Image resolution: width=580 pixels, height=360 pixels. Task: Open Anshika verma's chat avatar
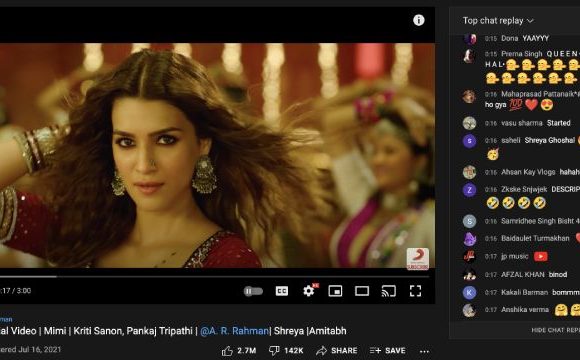(x=469, y=310)
